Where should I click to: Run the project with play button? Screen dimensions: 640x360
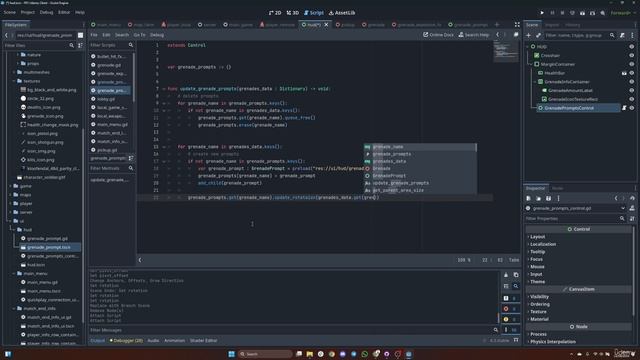[542, 13]
